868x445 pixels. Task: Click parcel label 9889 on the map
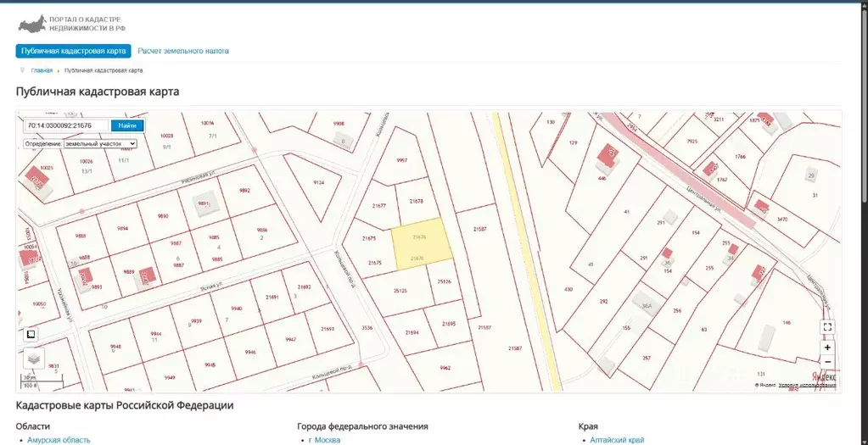coord(129,271)
